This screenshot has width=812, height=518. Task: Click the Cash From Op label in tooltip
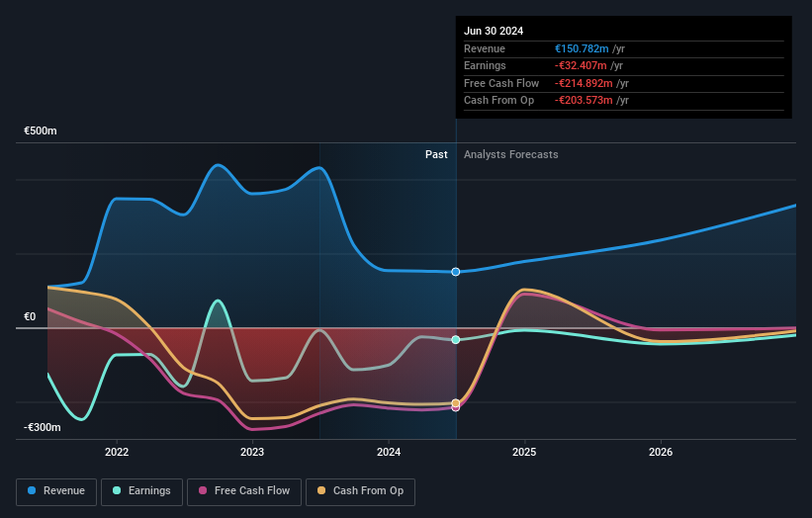coord(498,101)
